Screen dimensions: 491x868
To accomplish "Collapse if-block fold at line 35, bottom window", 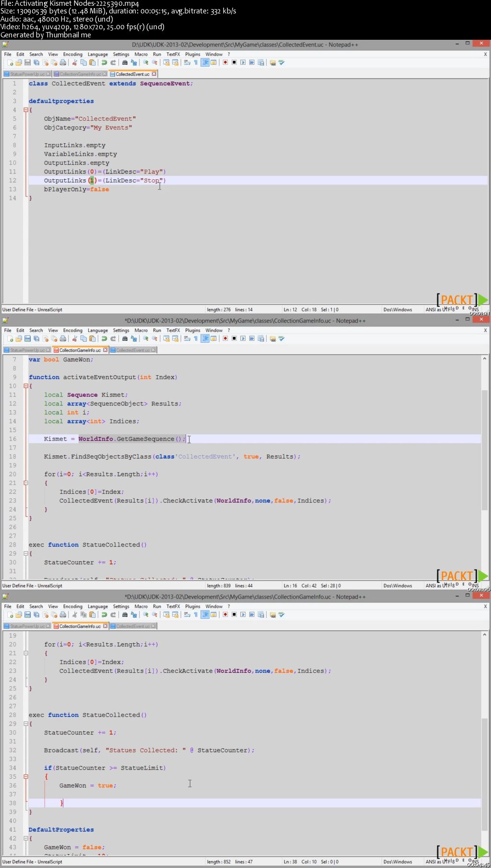I will click(26, 776).
